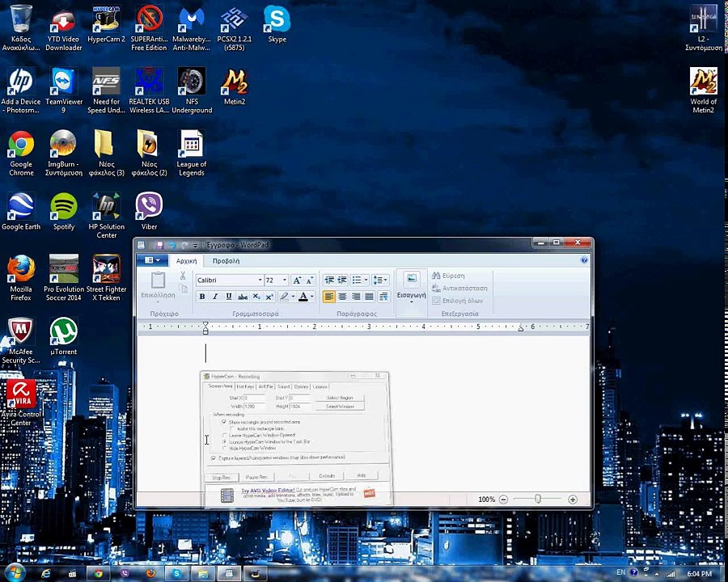Viewport: 728px width, 582px height.
Task: Enable Make this rectangle blink checkbox
Action: click(233, 428)
